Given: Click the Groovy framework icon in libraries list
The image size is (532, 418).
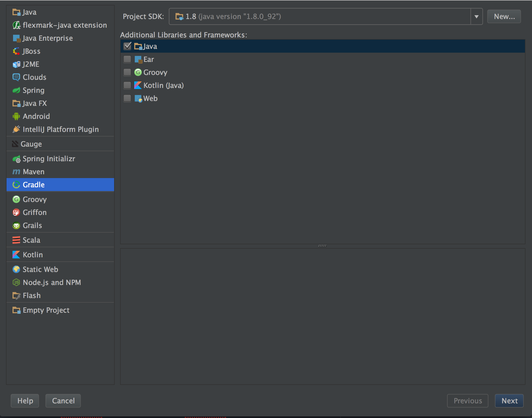Looking at the screenshot, I should (x=138, y=72).
